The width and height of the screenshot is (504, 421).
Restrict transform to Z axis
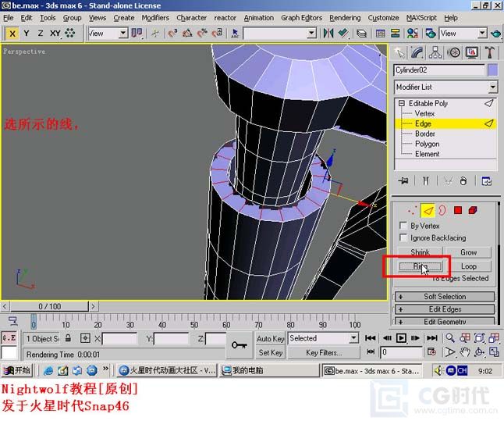(x=40, y=33)
